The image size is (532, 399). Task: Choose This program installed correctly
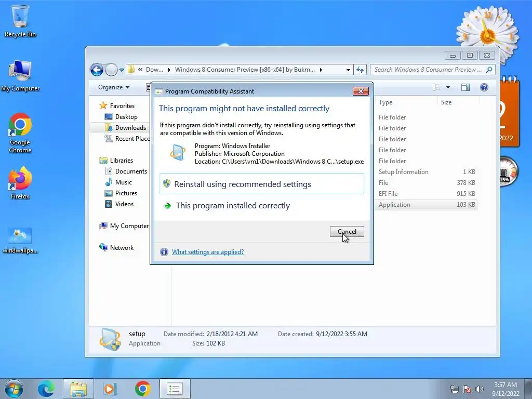pyautogui.click(x=262, y=206)
